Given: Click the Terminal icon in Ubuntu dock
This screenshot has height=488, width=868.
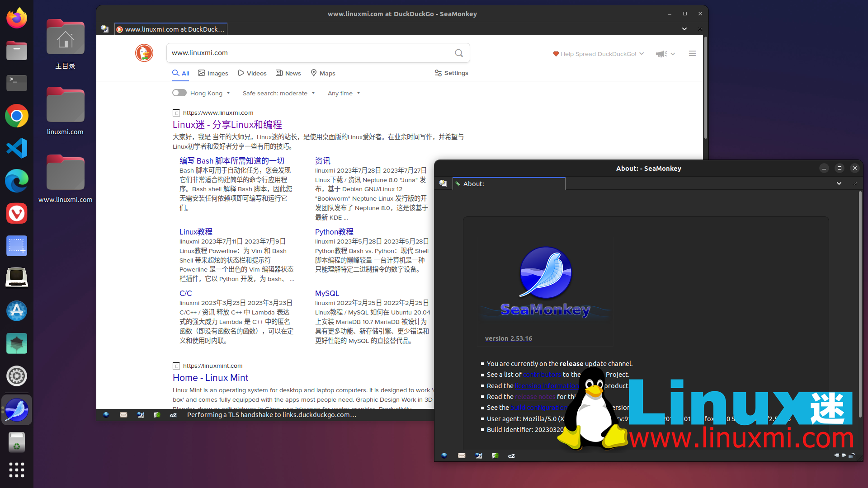Looking at the screenshot, I should tap(17, 83).
